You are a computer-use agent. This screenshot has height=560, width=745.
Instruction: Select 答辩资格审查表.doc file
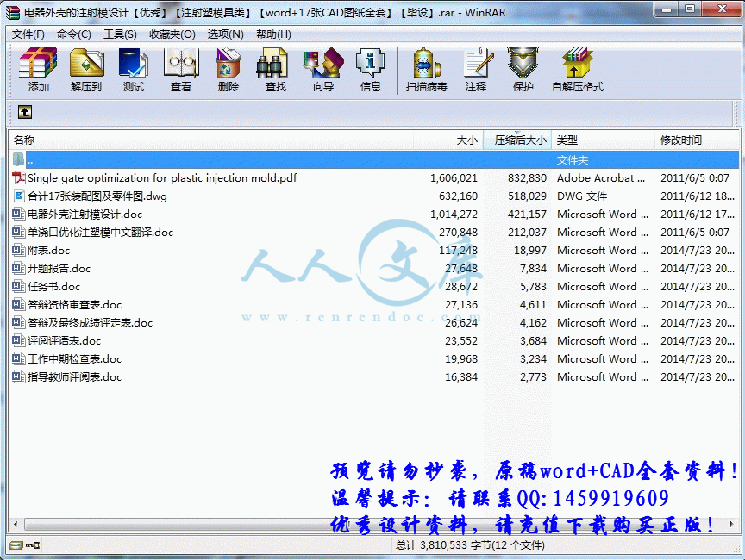click(x=75, y=304)
